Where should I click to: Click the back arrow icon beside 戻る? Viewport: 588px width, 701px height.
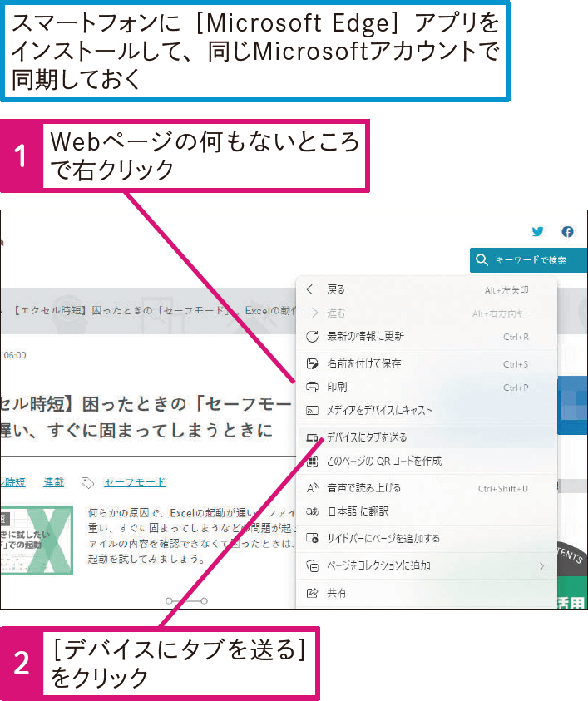pyautogui.click(x=312, y=289)
